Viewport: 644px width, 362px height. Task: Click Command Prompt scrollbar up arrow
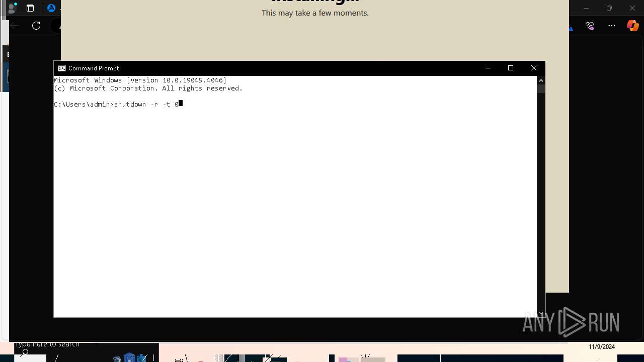point(541,80)
